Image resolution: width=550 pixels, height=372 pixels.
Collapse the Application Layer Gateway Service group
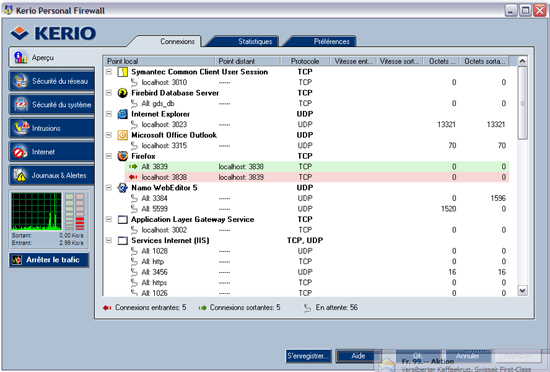pyautogui.click(x=109, y=219)
